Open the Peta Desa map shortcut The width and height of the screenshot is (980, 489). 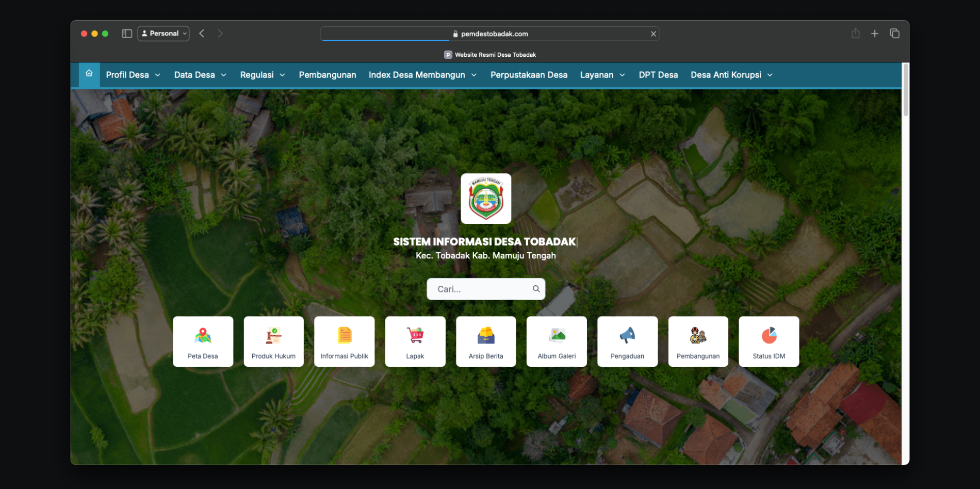click(203, 341)
